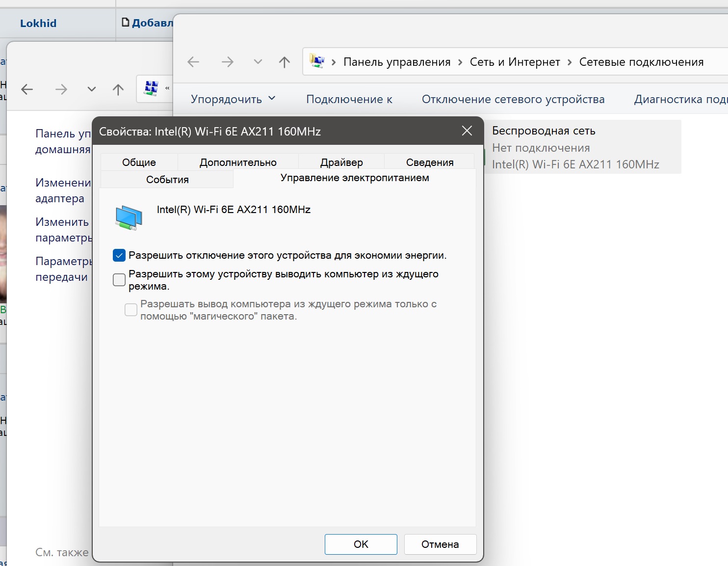
Task: Click the Диагностика toolbar command
Action: (681, 99)
